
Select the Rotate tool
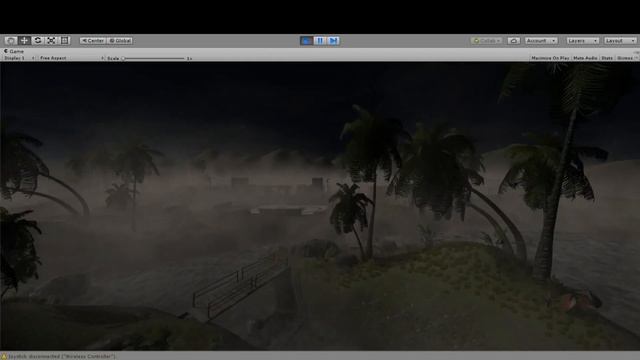pyautogui.click(x=38, y=40)
